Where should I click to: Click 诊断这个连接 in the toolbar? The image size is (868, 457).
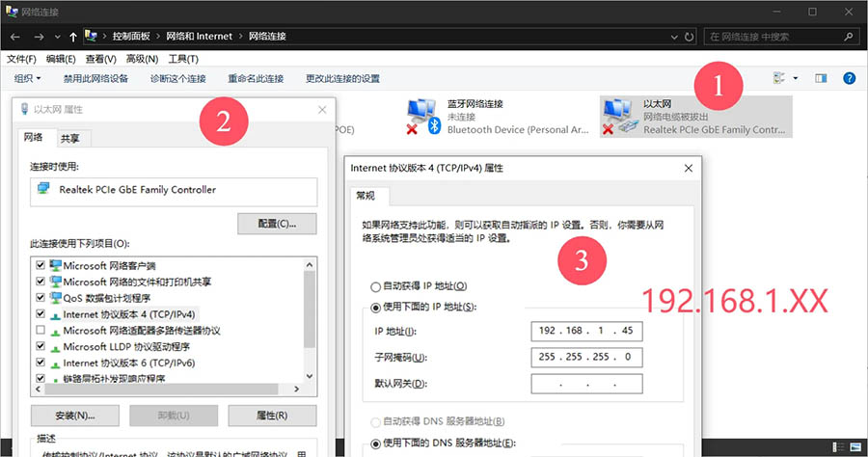coord(178,78)
